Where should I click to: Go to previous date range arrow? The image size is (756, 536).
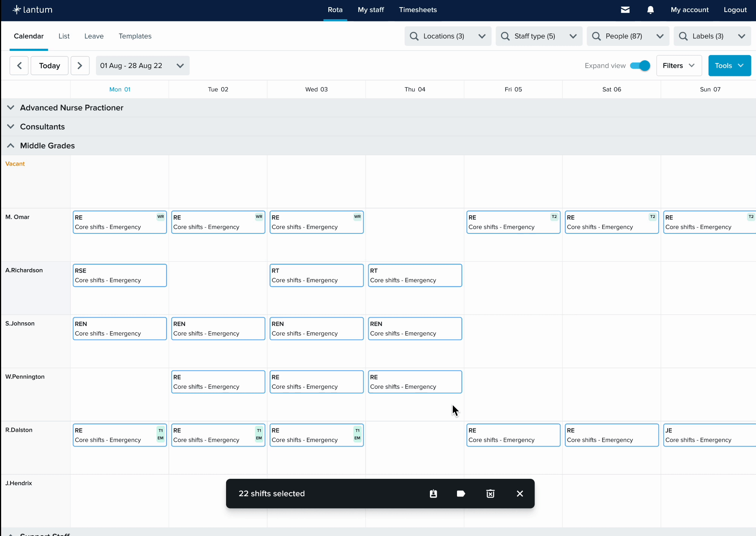point(19,65)
